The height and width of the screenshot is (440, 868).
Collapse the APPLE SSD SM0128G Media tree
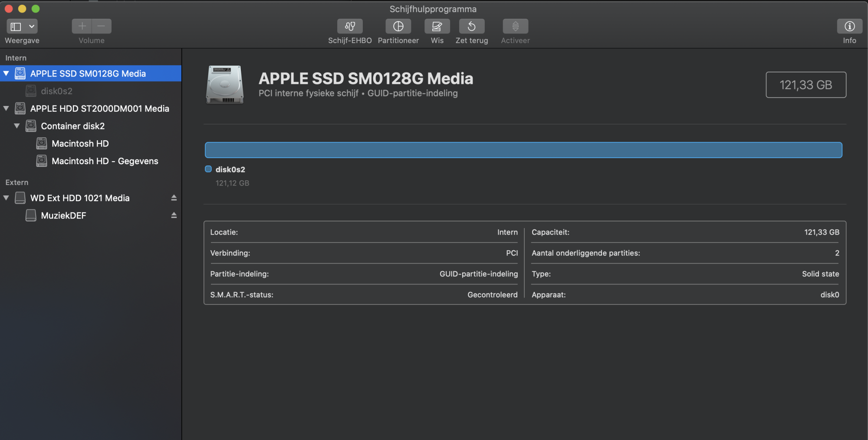[7, 74]
